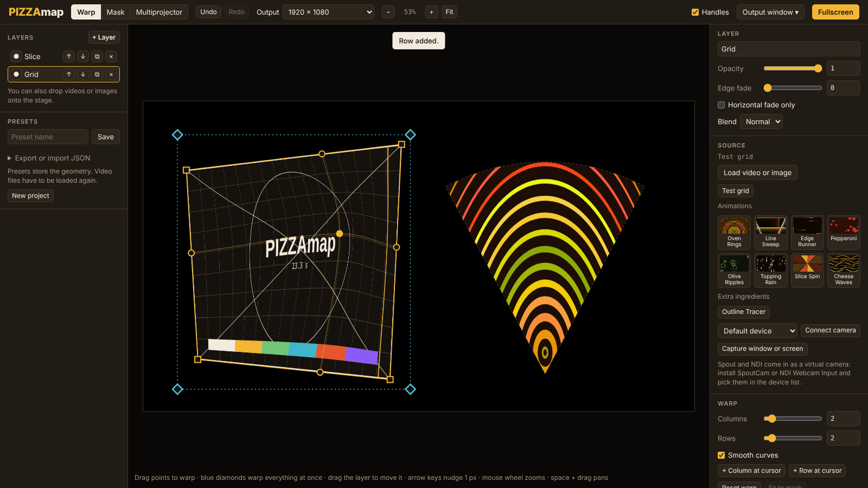Toggle visibility of the Slice layer

pos(16,56)
